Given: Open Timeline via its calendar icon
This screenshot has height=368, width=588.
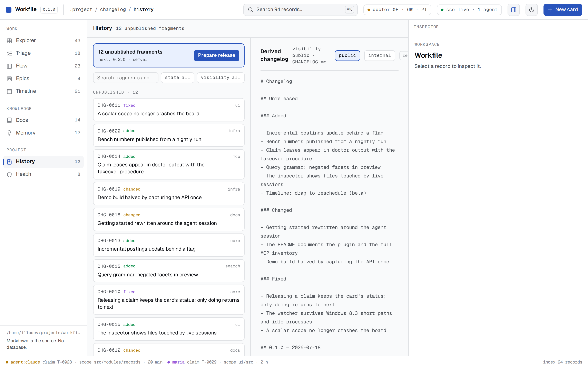Looking at the screenshot, I should [9, 91].
